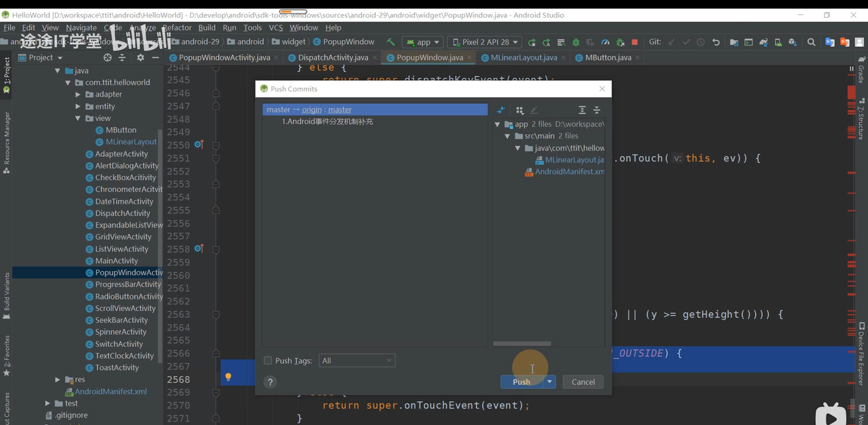Click the Debug app bug icon
The image size is (868, 425).
tap(576, 42)
